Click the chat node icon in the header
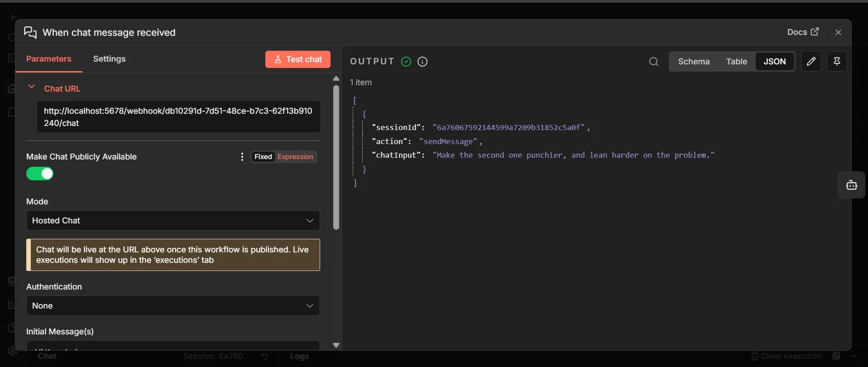This screenshot has height=367, width=868. point(30,33)
